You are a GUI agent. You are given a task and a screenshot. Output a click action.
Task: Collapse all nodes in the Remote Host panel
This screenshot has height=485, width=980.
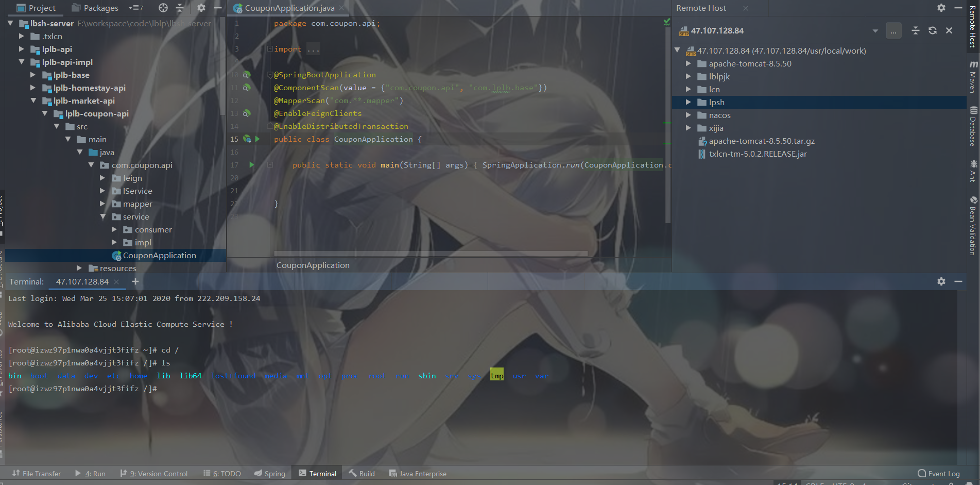click(x=915, y=30)
